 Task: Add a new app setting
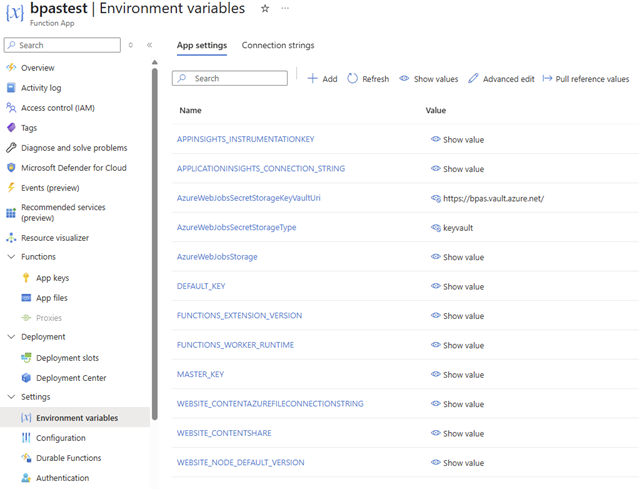pos(322,79)
